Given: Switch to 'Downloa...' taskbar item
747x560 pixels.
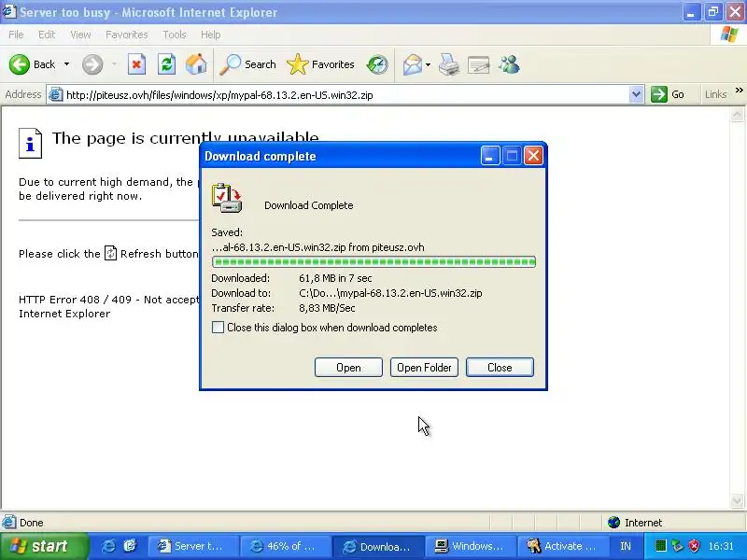Looking at the screenshot, I should coord(378,546).
